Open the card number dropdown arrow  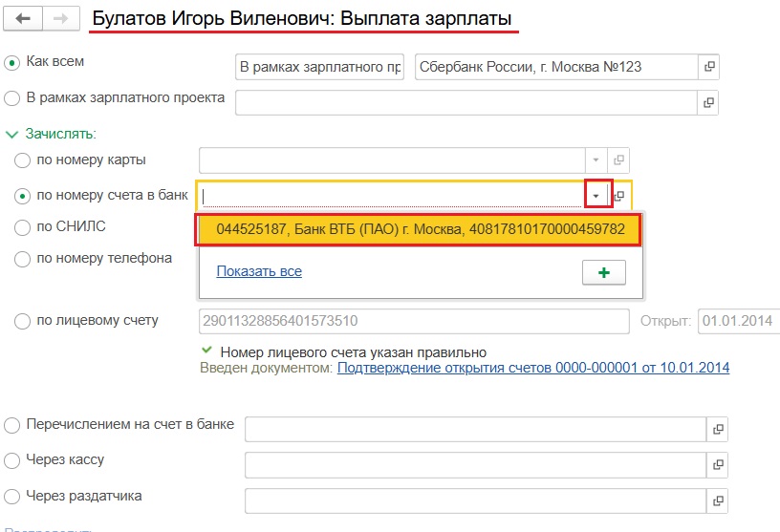(595, 160)
